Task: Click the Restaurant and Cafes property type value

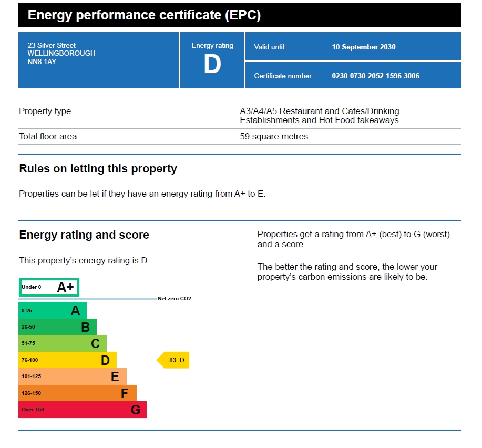Action: pos(319,116)
